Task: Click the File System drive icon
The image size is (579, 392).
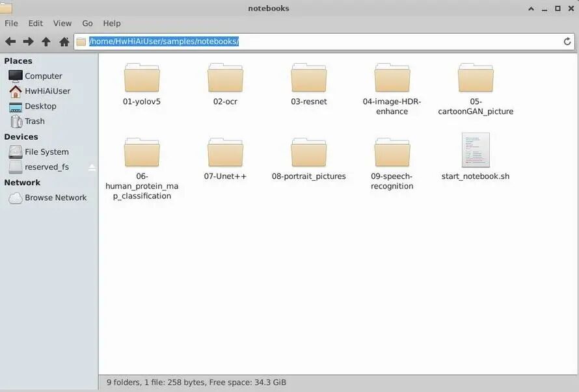Action: point(16,151)
